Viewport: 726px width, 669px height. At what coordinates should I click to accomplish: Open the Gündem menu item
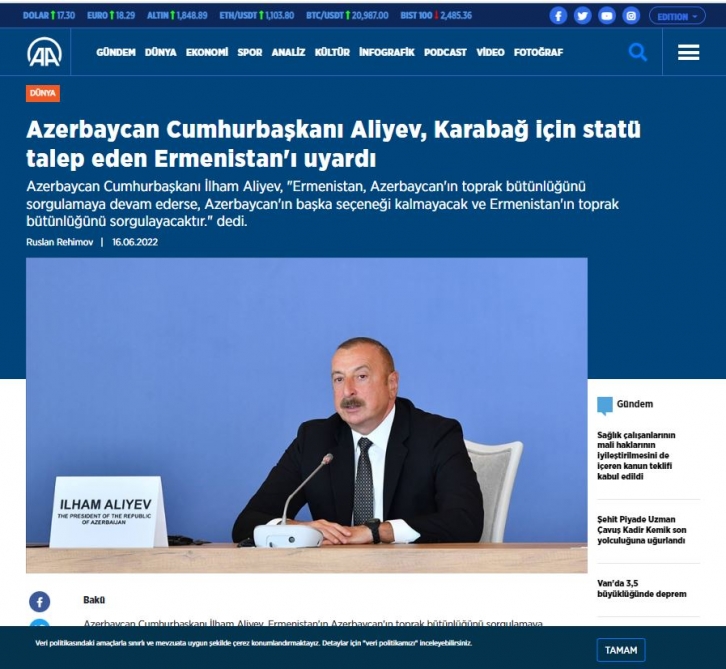coord(116,52)
